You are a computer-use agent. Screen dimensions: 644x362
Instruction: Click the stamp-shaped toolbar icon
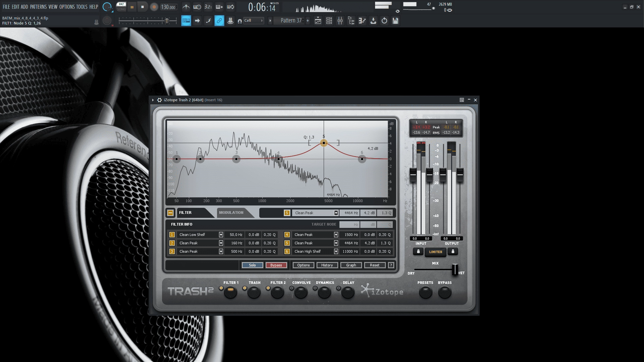pyautogui.click(x=230, y=21)
